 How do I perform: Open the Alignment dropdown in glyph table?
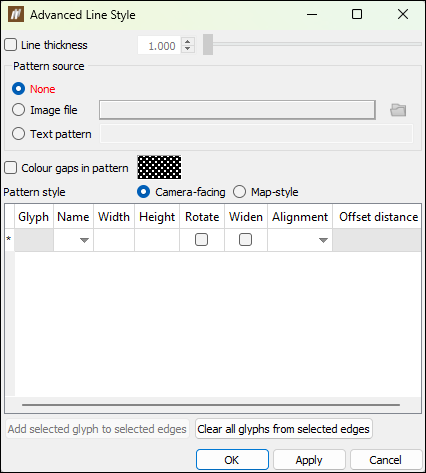point(323,240)
